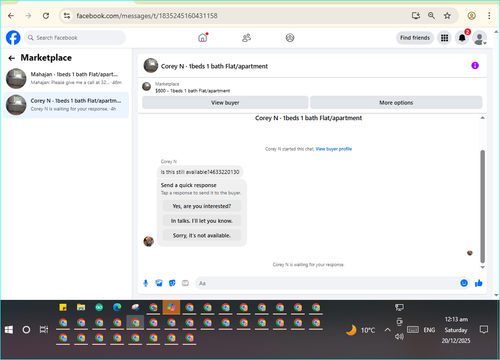This screenshot has width=500, height=360.
Task: Focus the Search Facebook field
Action: pos(75,38)
